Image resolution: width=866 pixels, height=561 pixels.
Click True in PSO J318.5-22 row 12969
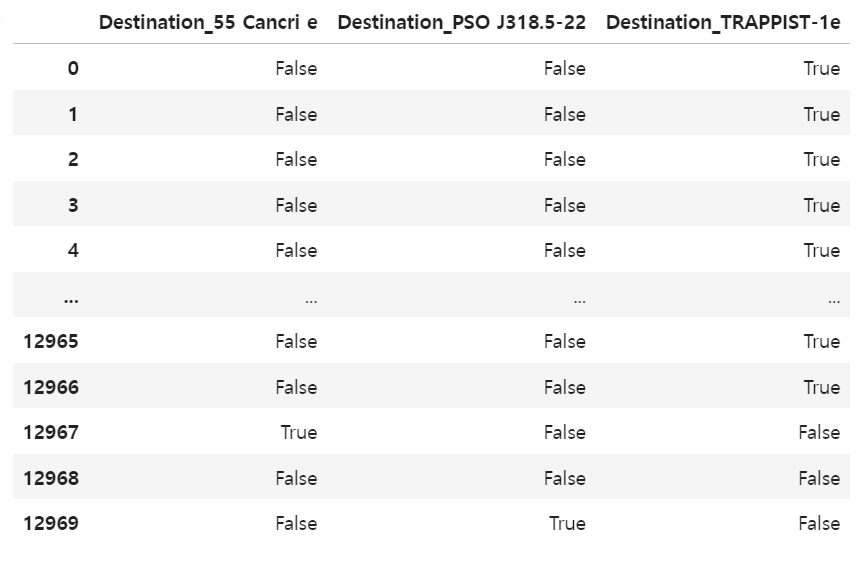click(567, 523)
